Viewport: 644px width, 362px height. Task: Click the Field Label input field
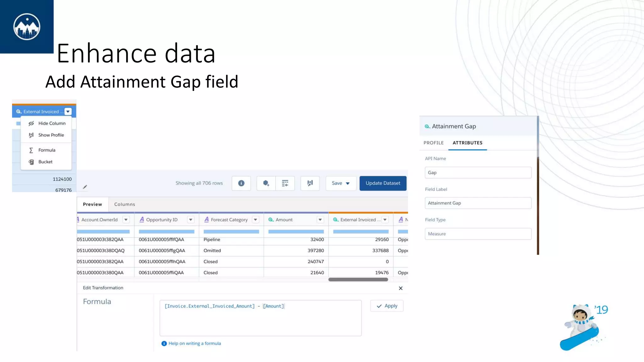478,203
